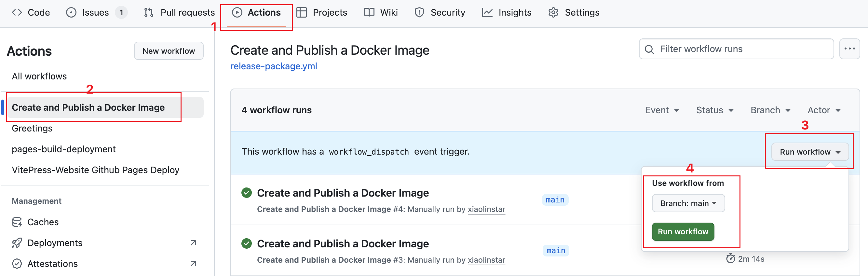This screenshot has height=276, width=868.
Task: Click the Management section heading
Action: [36, 201]
